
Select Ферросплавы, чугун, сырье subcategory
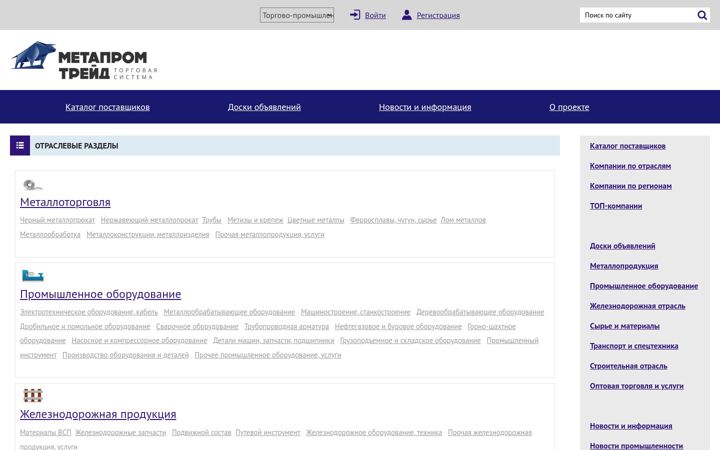click(393, 220)
